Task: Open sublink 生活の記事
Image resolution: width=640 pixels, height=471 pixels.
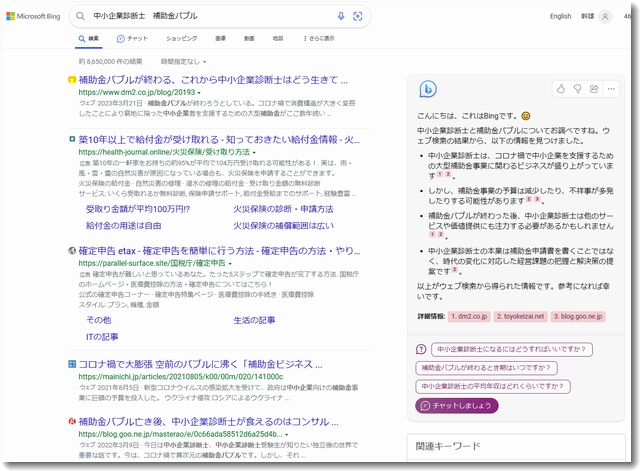Action: coord(254,320)
